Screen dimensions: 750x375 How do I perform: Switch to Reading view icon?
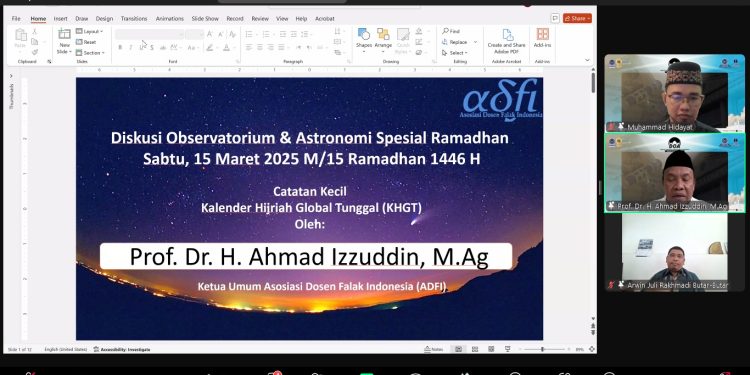[x=491, y=349]
